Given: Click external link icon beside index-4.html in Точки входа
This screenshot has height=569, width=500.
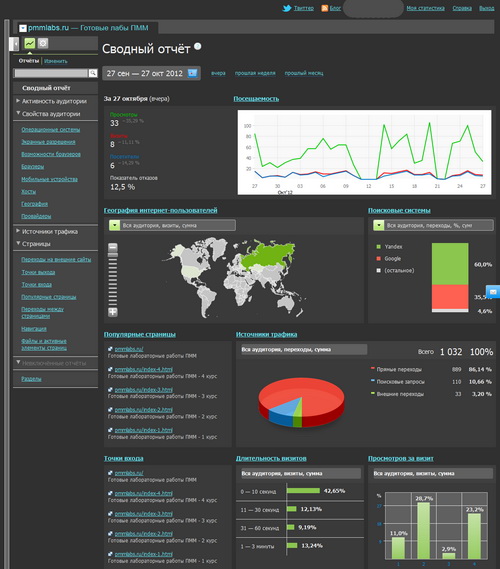Looking at the screenshot, I should [110, 494].
